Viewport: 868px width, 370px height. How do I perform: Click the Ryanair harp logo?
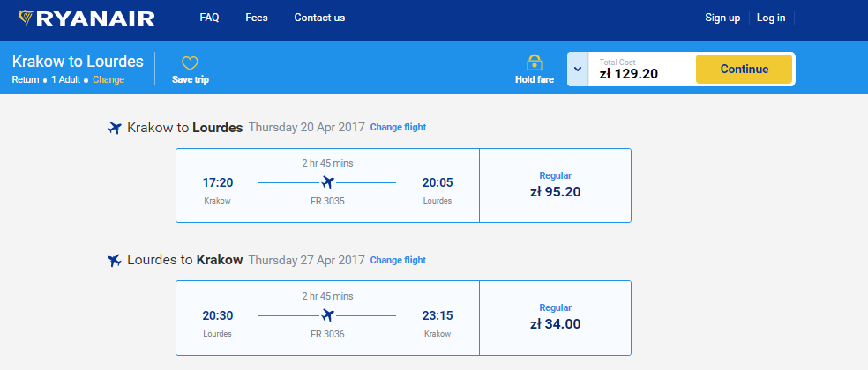(x=27, y=18)
